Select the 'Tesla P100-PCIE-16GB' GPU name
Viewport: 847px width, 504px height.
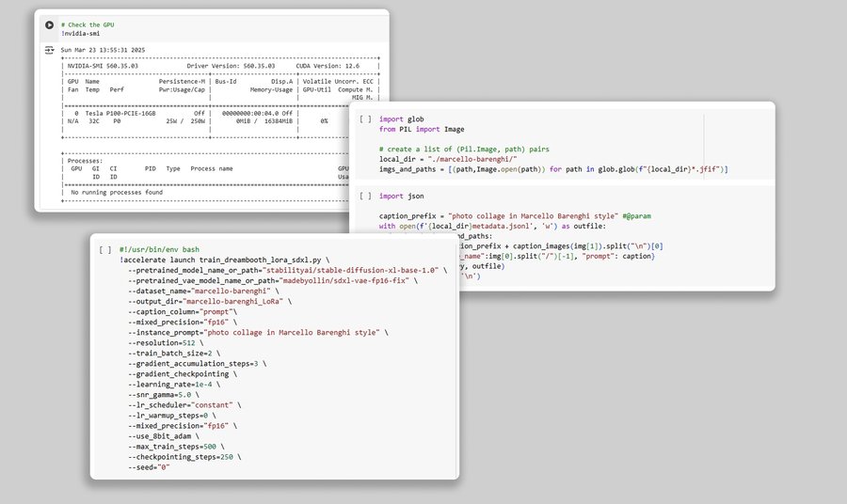(120, 114)
